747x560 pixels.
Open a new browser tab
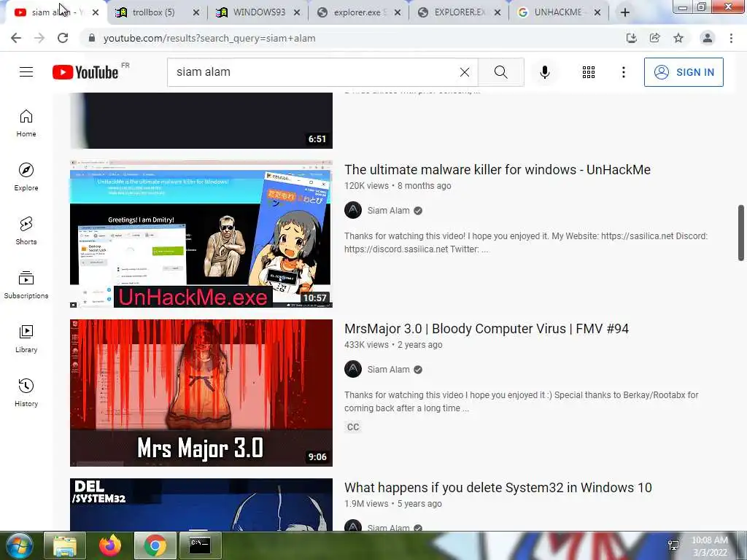pos(625,12)
